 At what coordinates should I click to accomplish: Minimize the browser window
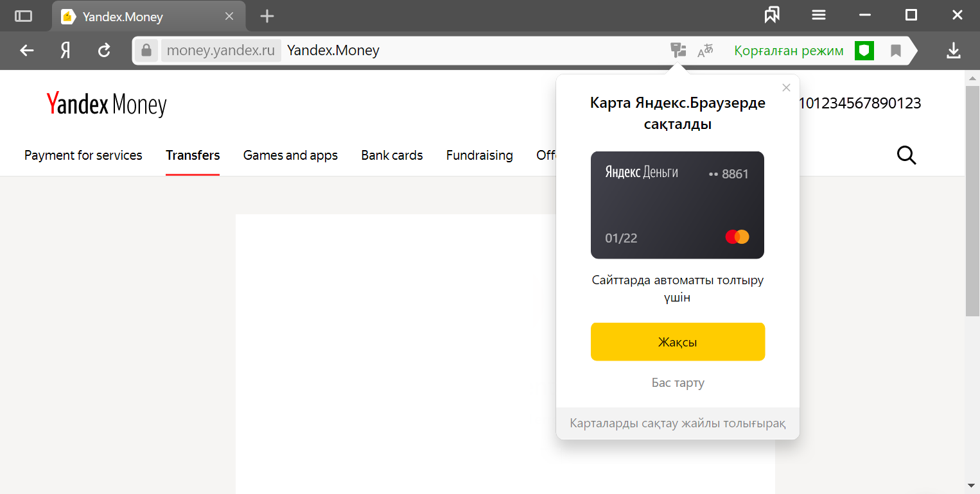(864, 15)
